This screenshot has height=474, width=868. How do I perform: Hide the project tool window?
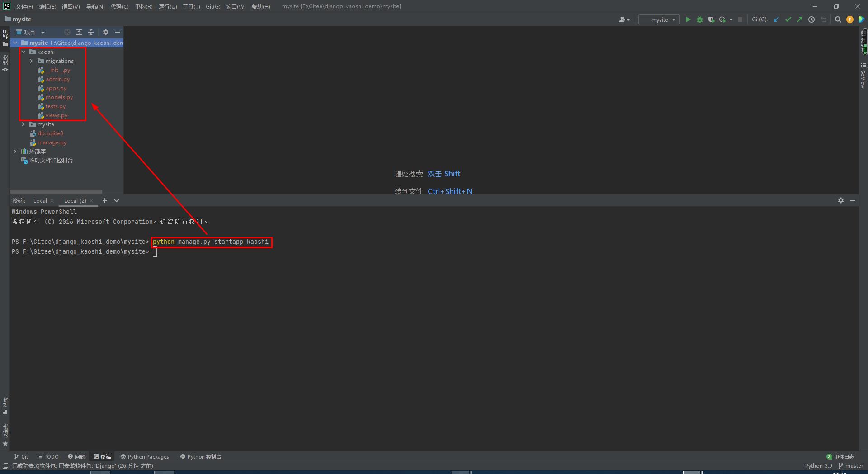[x=118, y=32]
